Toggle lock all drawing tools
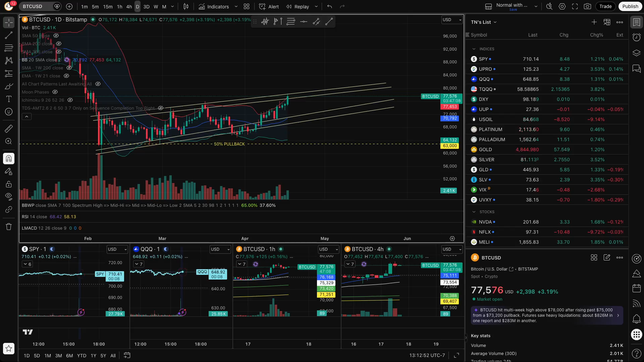 9,184
